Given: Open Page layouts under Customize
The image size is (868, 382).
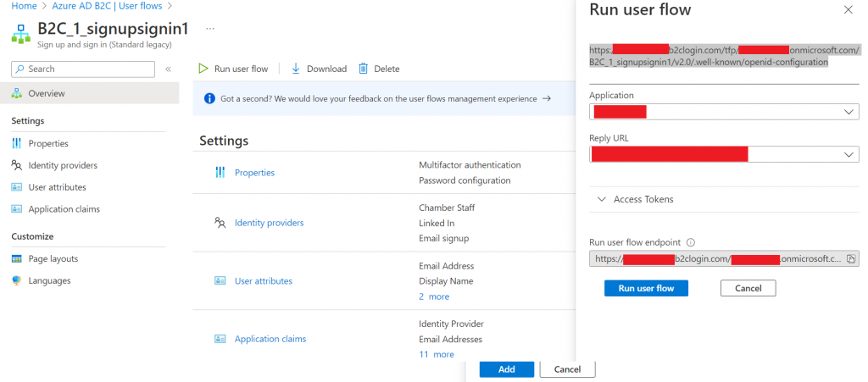Looking at the screenshot, I should coord(53,258).
